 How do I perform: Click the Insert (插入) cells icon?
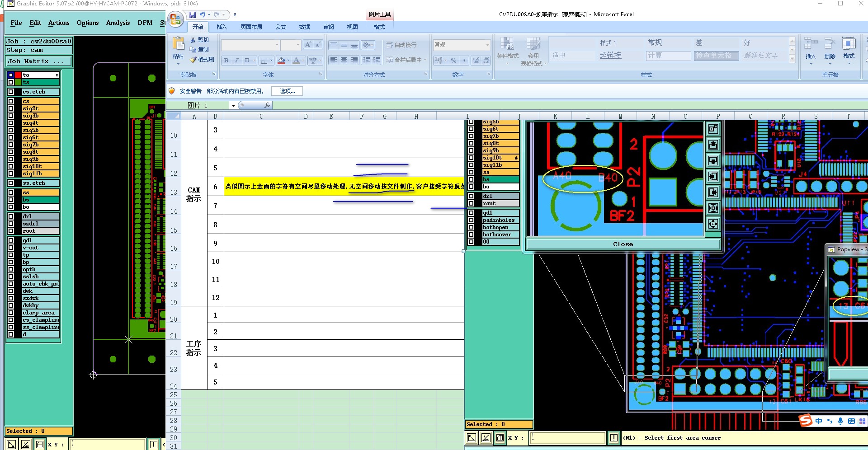(811, 43)
